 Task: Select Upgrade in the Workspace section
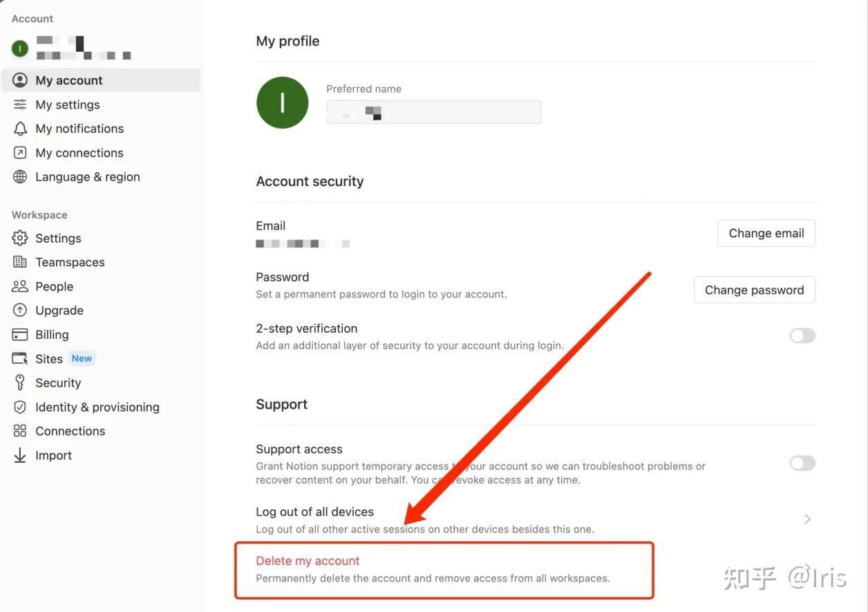[59, 310]
